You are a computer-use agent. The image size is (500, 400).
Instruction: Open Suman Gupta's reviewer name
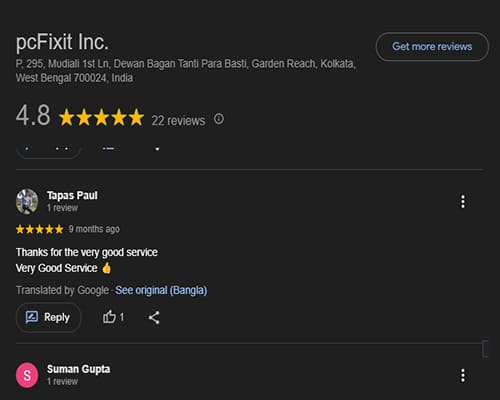(x=78, y=369)
